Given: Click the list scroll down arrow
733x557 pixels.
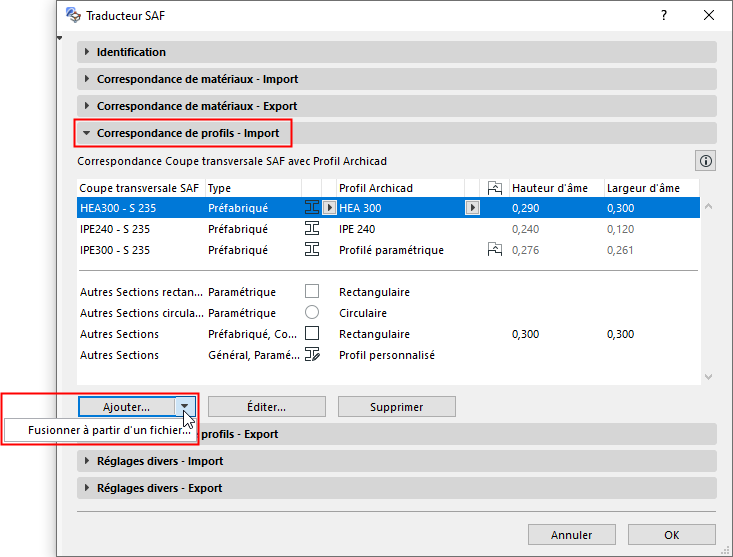Looking at the screenshot, I should click(x=708, y=377).
